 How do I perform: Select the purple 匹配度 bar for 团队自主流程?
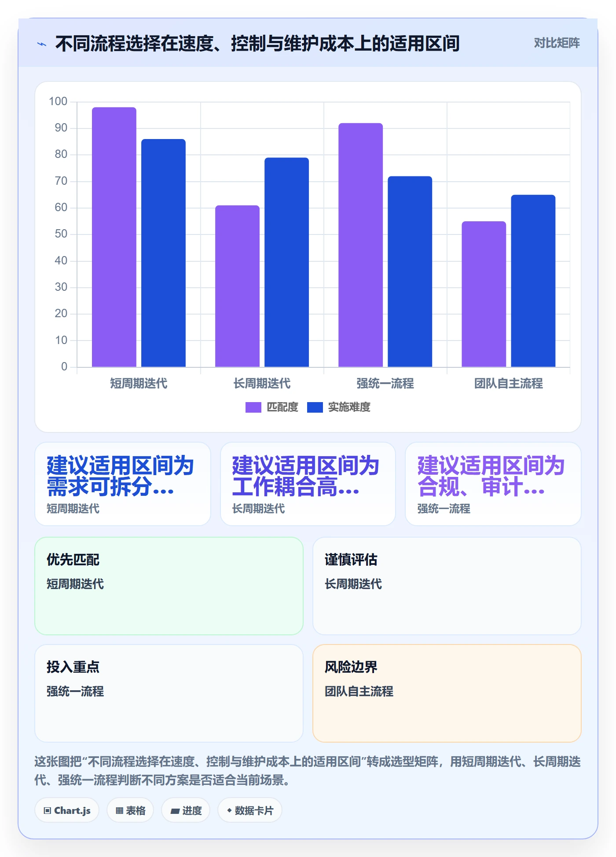tap(484, 294)
